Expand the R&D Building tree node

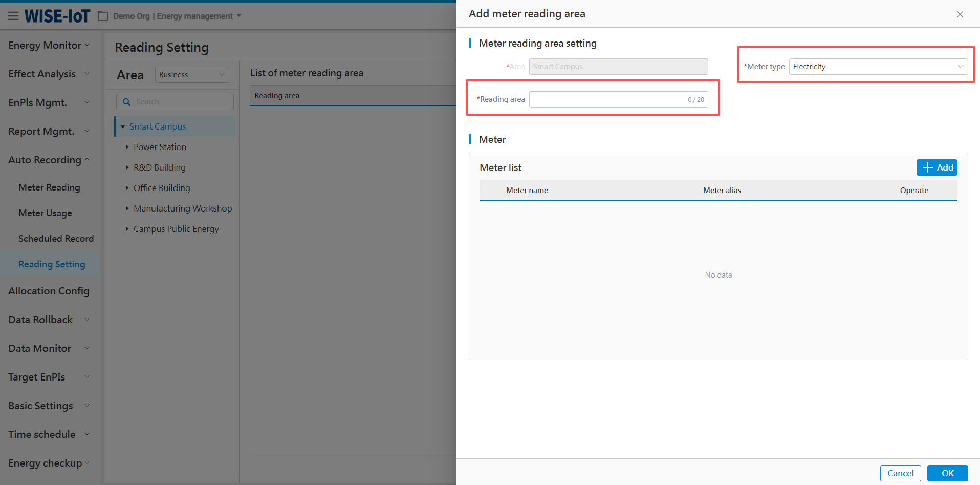pos(127,167)
